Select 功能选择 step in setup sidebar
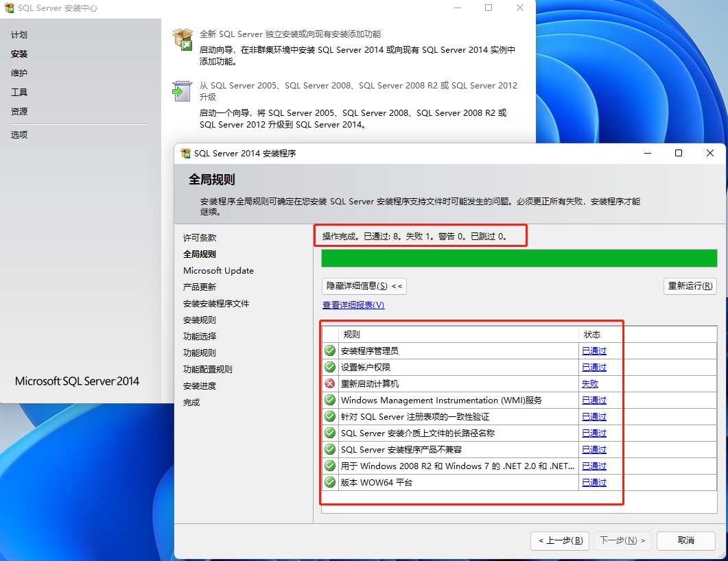728x561 pixels. [x=200, y=336]
